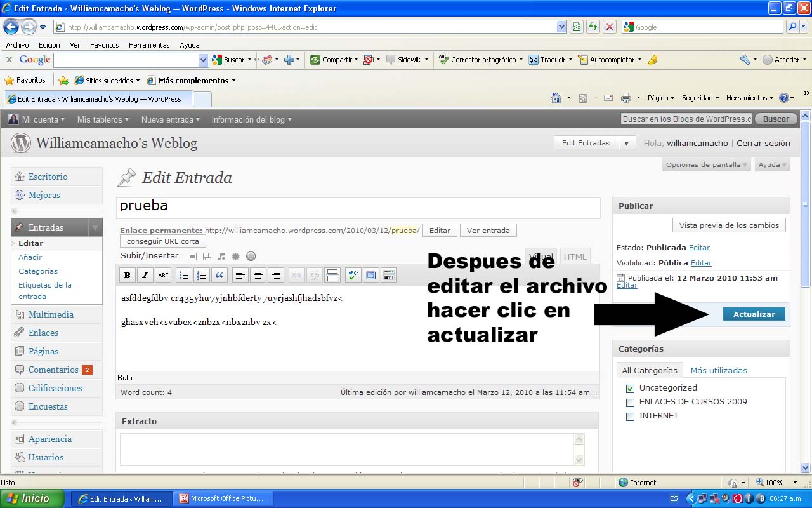This screenshot has width=812, height=508.
Task: Tick the INTERNET category checkbox
Action: (630, 417)
